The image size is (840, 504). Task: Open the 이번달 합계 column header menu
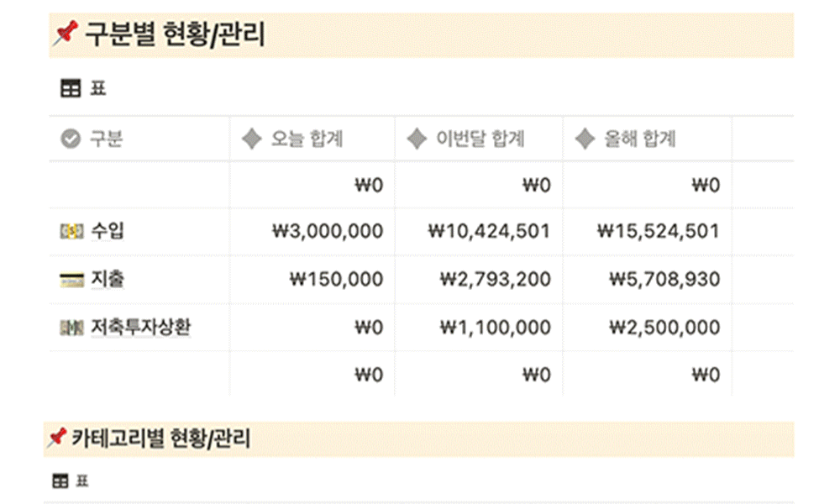479,139
